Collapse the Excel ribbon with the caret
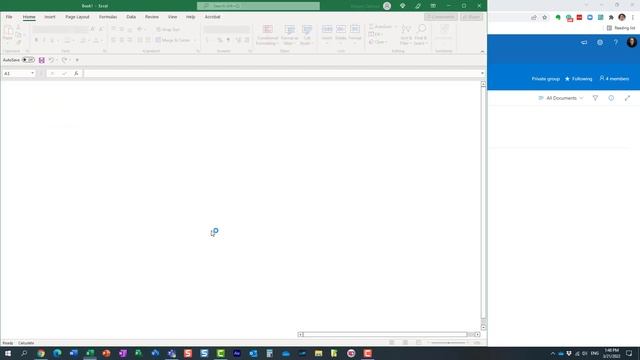The image size is (640, 360). (x=482, y=51)
